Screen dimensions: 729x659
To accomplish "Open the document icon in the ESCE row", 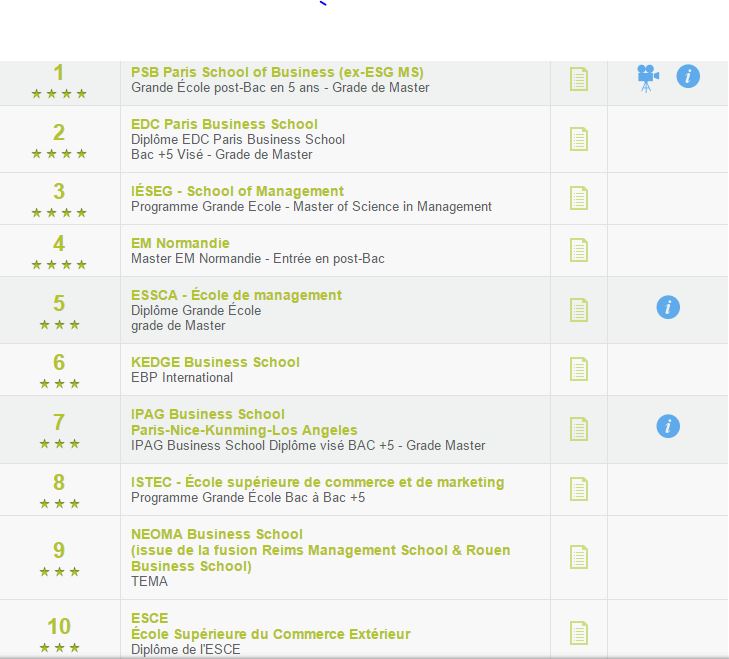I will coord(579,633).
